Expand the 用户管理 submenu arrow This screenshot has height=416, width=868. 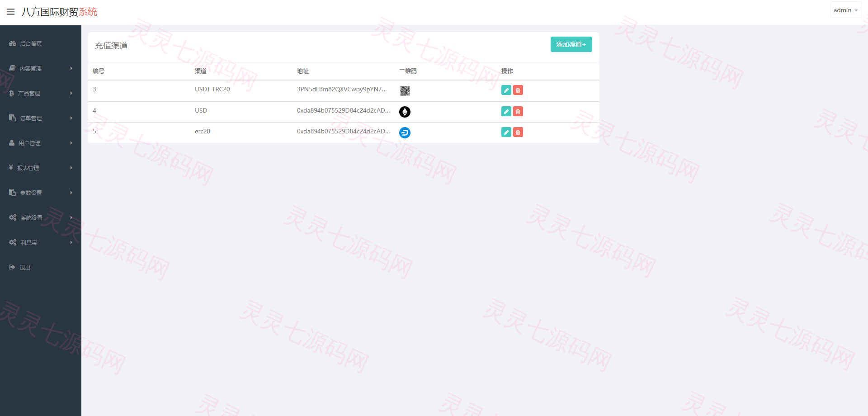click(71, 143)
